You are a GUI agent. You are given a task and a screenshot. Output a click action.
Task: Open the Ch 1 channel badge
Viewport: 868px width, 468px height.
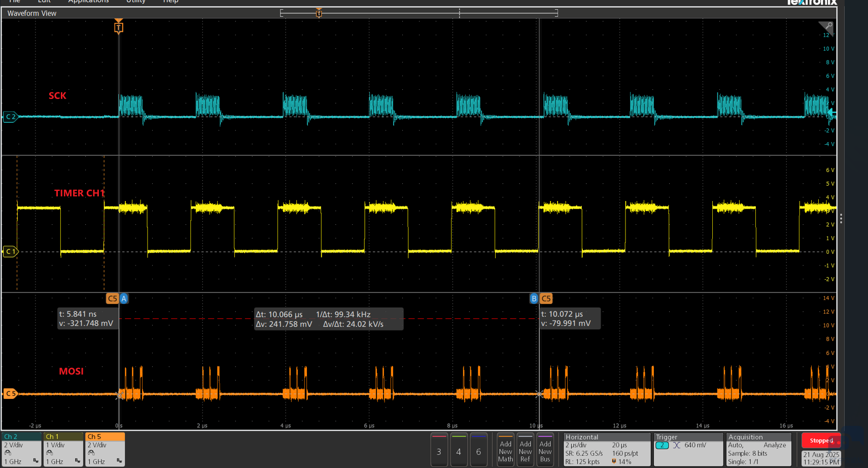[63, 449]
